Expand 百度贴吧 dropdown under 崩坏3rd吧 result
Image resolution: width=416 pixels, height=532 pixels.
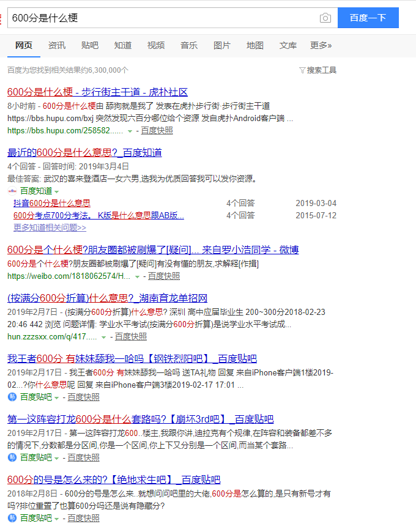pyautogui.click(x=56, y=459)
